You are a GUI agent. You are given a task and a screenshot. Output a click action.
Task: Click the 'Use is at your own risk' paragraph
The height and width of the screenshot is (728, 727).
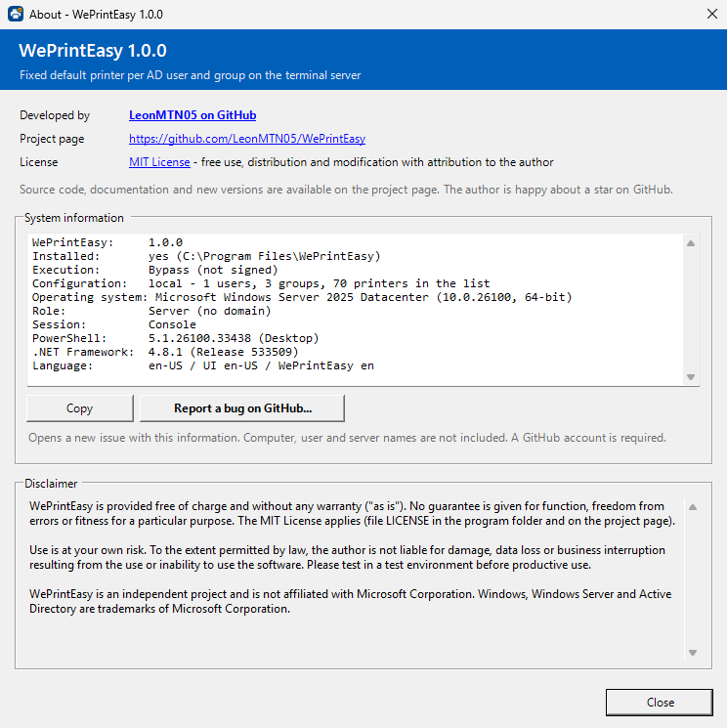click(x=347, y=558)
